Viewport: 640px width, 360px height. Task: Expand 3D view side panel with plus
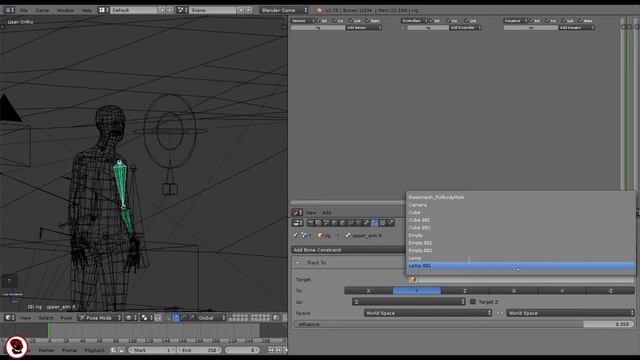tap(284, 27)
